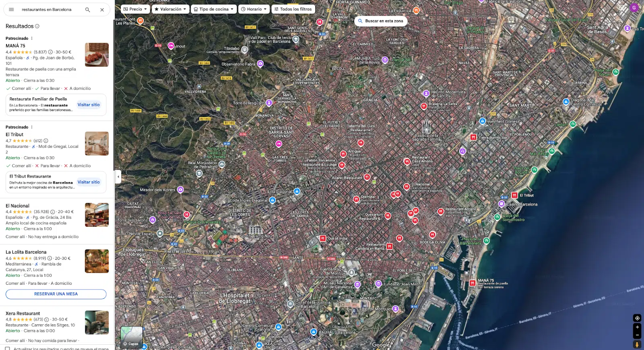Open Xera Restaurant listing title

click(23, 313)
